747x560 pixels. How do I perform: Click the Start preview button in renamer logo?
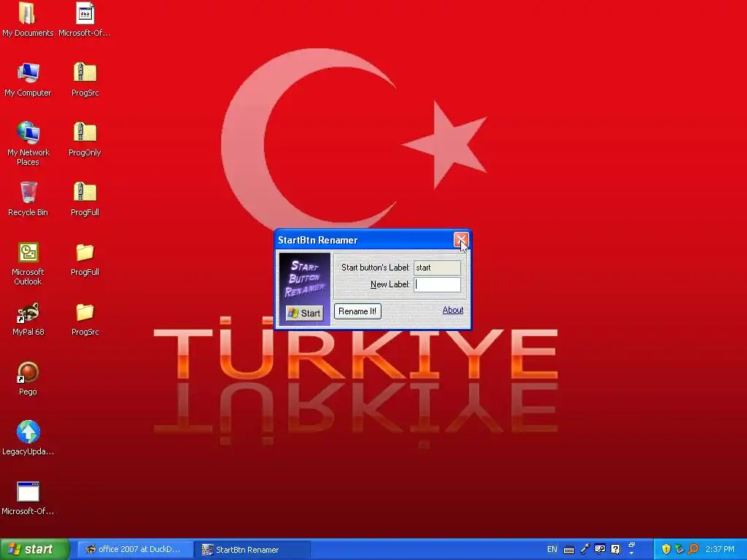pos(305,313)
